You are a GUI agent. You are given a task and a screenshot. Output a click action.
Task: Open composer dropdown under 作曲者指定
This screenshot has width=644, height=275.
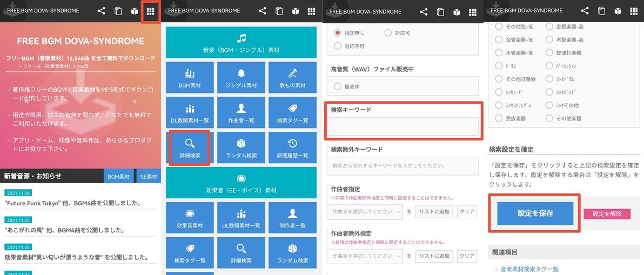pyautogui.click(x=365, y=212)
